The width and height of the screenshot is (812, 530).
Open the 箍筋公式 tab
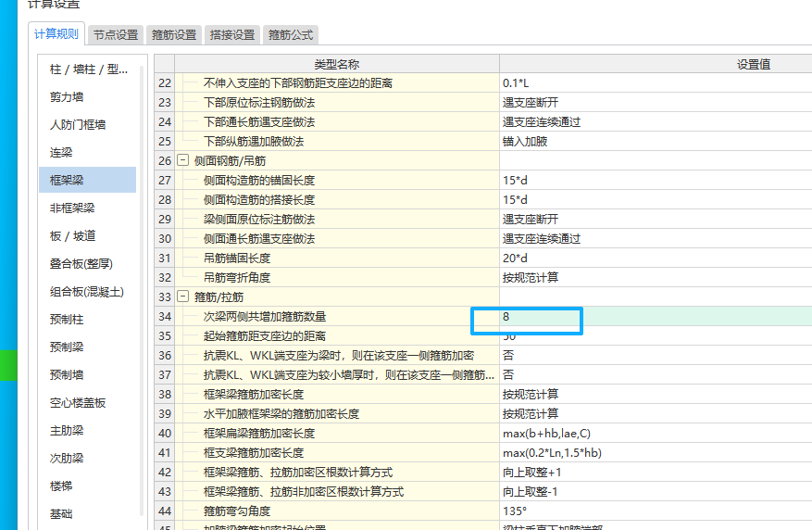[x=291, y=34]
